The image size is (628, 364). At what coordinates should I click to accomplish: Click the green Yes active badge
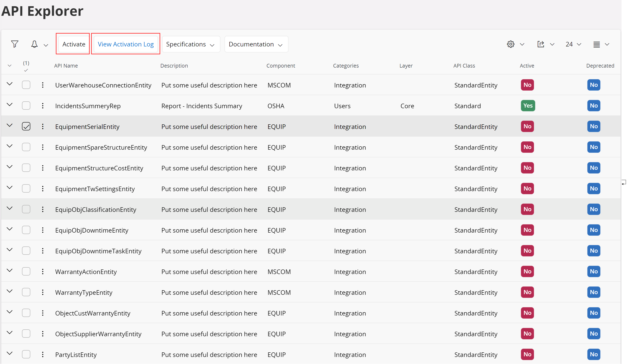[x=528, y=106]
